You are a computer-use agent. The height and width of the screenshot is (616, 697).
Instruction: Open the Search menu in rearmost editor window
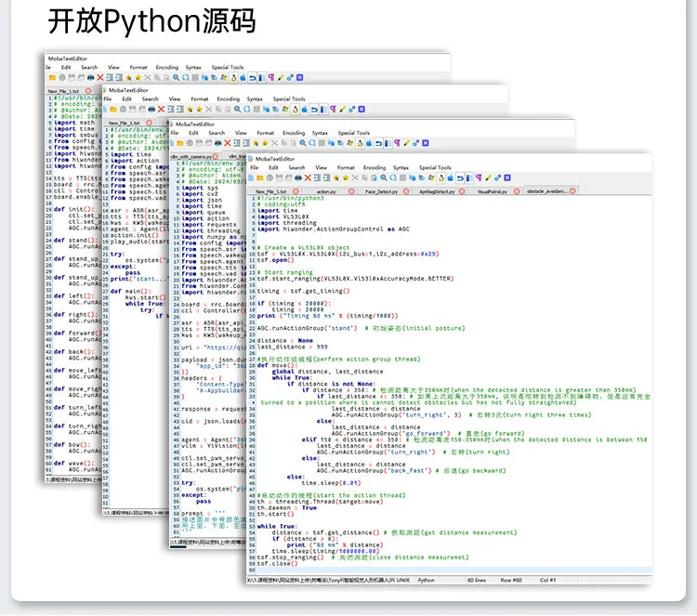(89, 67)
